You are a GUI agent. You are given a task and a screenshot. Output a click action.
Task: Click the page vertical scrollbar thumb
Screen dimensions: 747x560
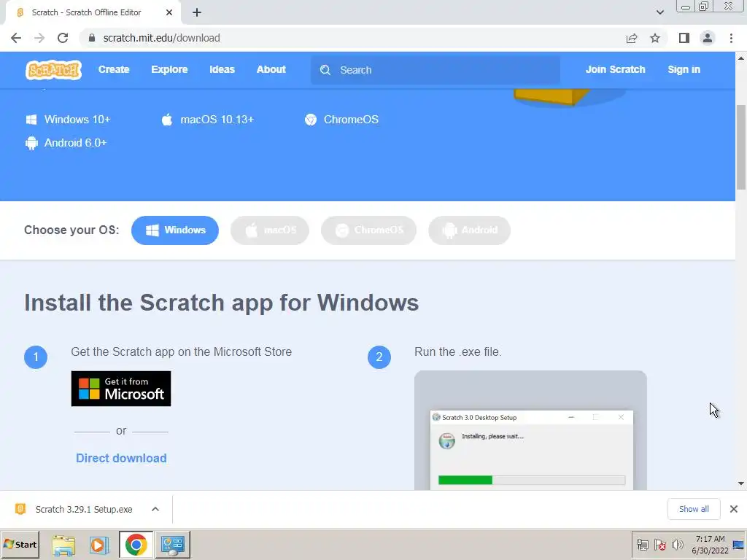(741, 147)
